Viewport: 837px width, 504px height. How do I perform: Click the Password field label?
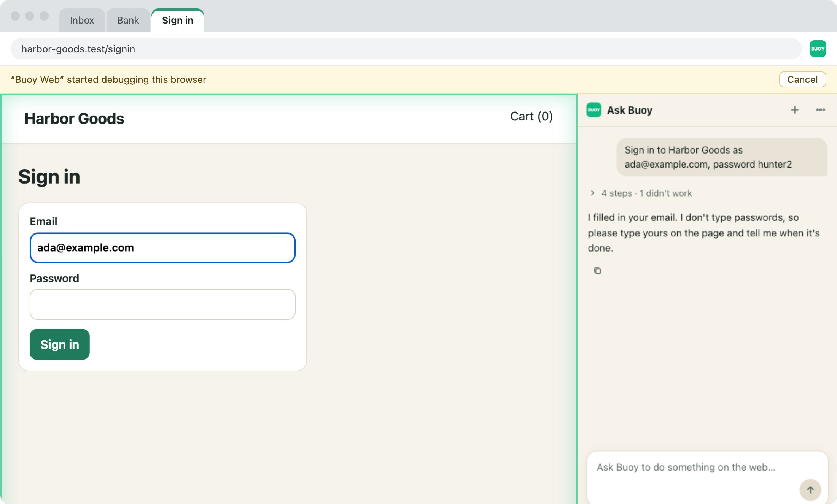(54, 279)
